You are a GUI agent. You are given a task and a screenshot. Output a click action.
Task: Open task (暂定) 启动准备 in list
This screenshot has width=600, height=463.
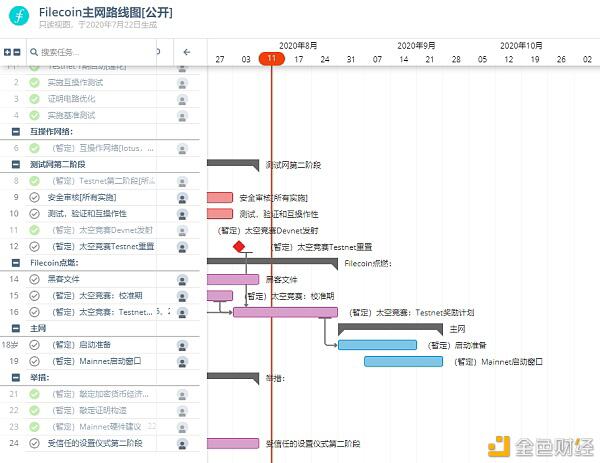coord(82,345)
